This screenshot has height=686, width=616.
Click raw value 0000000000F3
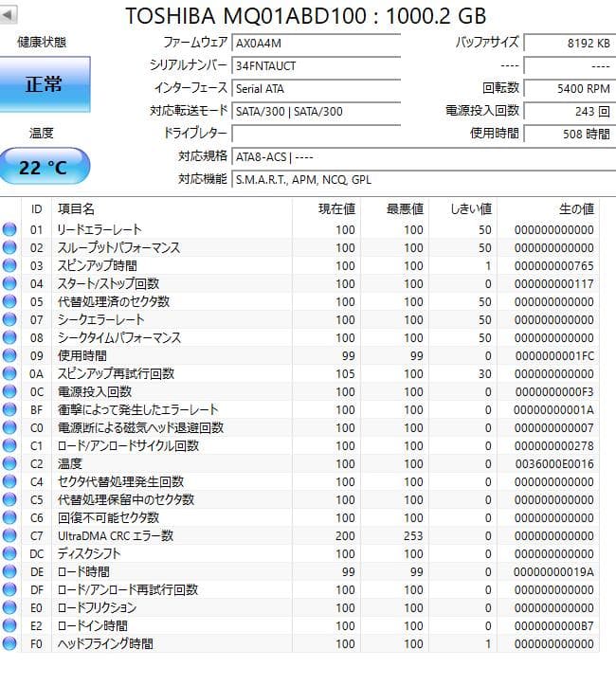[554, 392]
